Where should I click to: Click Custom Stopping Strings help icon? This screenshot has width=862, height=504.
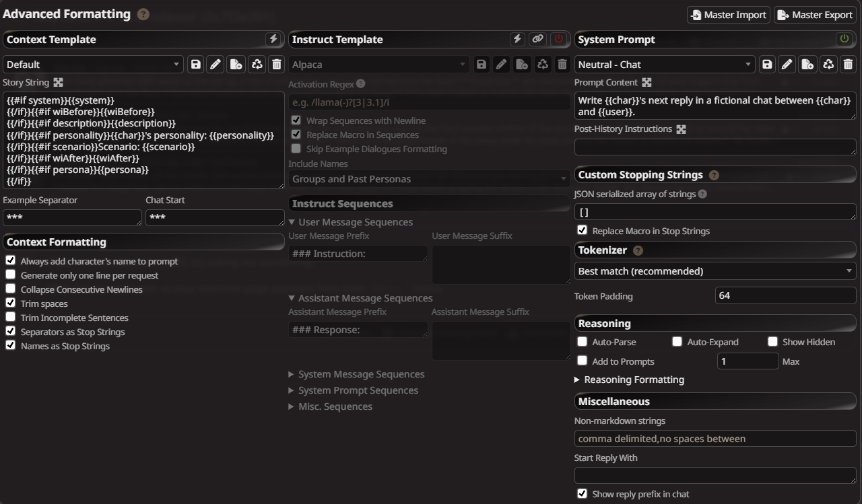click(x=714, y=175)
